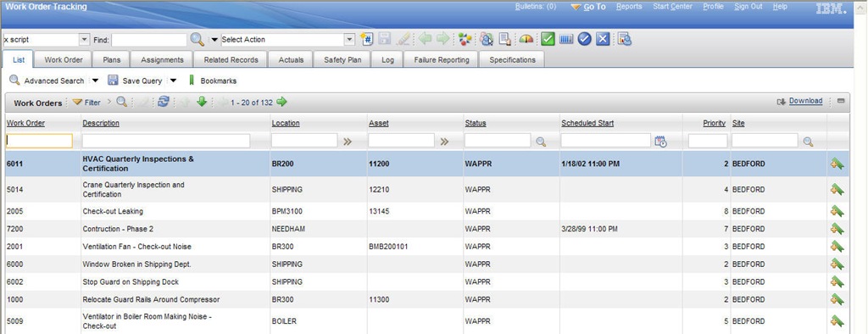Open the Specifications tab
Viewport: 868px width, 334px height.
click(x=512, y=60)
